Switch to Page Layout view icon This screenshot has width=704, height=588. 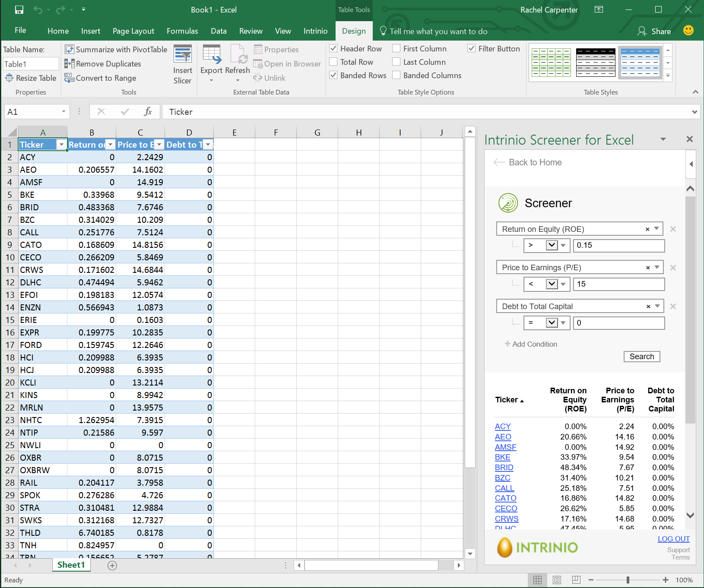pos(557,580)
